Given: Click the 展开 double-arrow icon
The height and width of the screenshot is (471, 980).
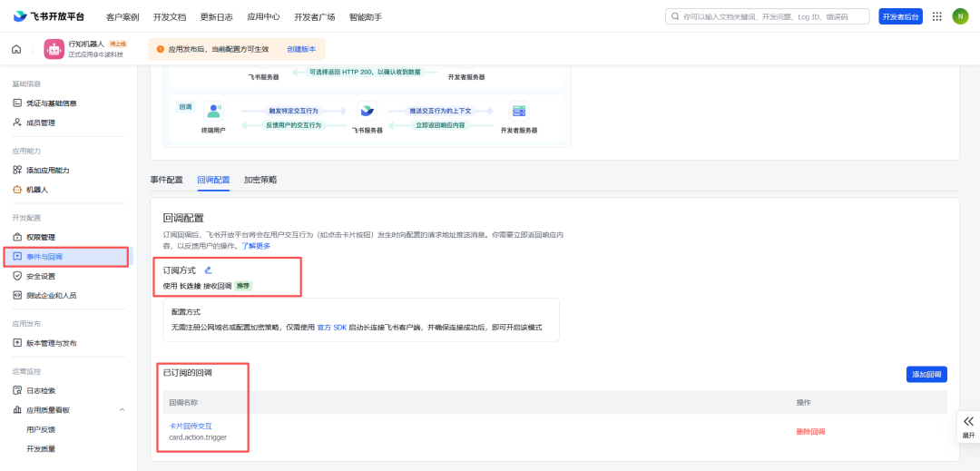Looking at the screenshot, I should pyautogui.click(x=969, y=422).
